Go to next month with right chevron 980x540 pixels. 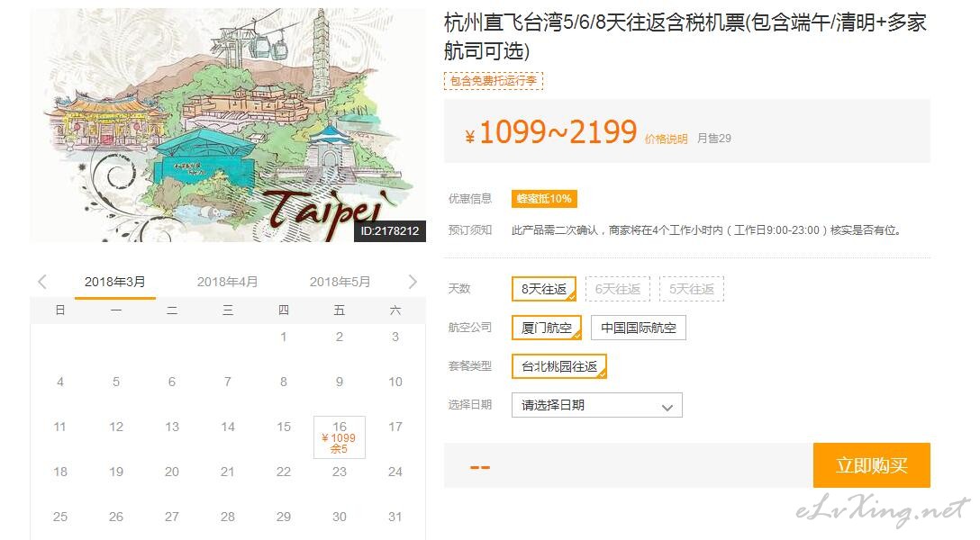pyautogui.click(x=413, y=282)
